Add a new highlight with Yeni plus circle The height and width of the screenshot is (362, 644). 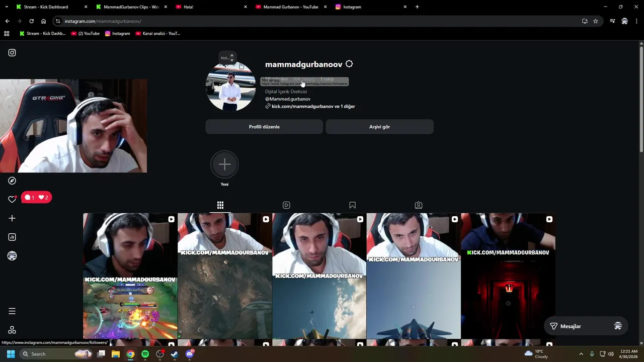(x=224, y=164)
